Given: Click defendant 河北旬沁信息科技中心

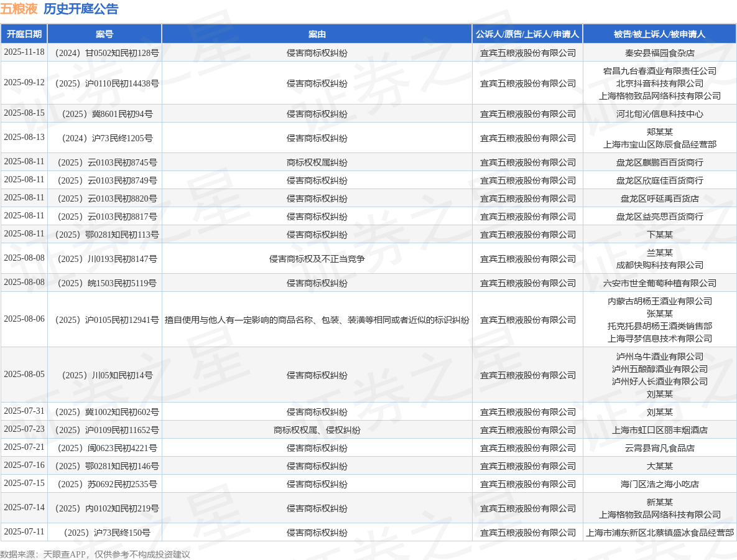Looking at the screenshot, I should 659,114.
